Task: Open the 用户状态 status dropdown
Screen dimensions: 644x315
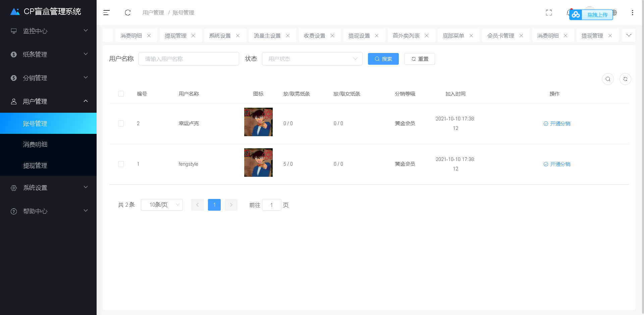Action: pyautogui.click(x=312, y=59)
